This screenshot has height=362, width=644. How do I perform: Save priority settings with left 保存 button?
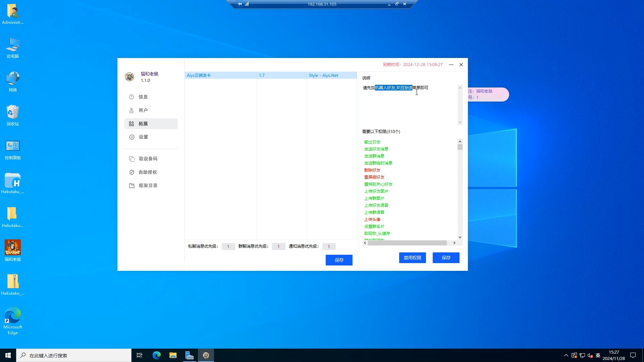tap(339, 260)
